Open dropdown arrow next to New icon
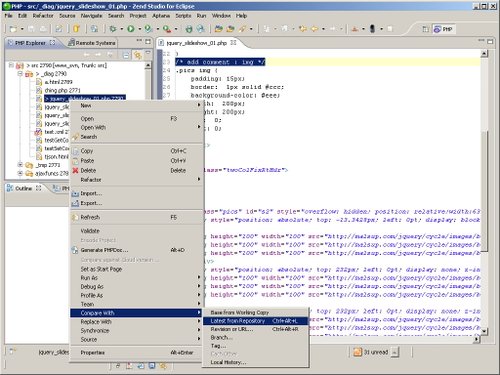Viewport: 500px width, 375px height. pyautogui.click(x=22, y=29)
